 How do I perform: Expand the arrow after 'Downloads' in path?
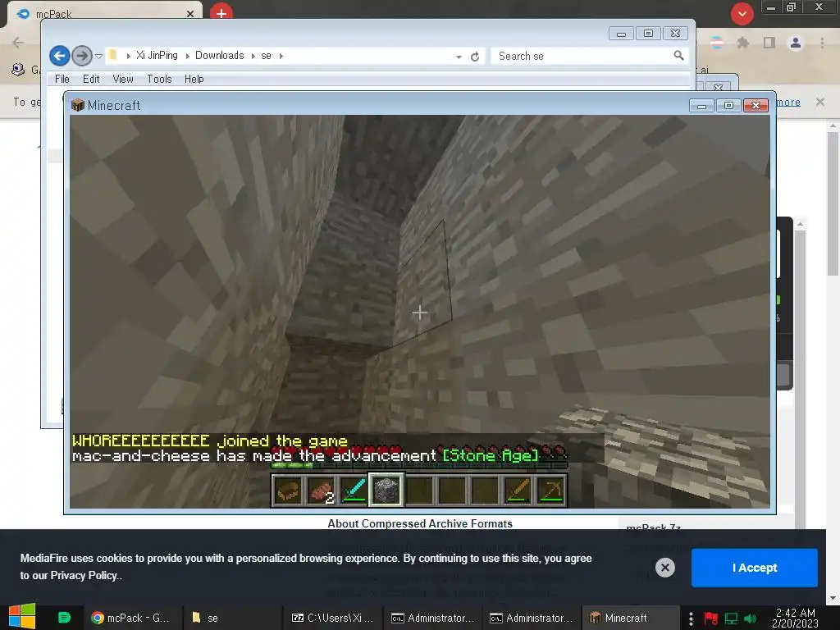(253, 56)
